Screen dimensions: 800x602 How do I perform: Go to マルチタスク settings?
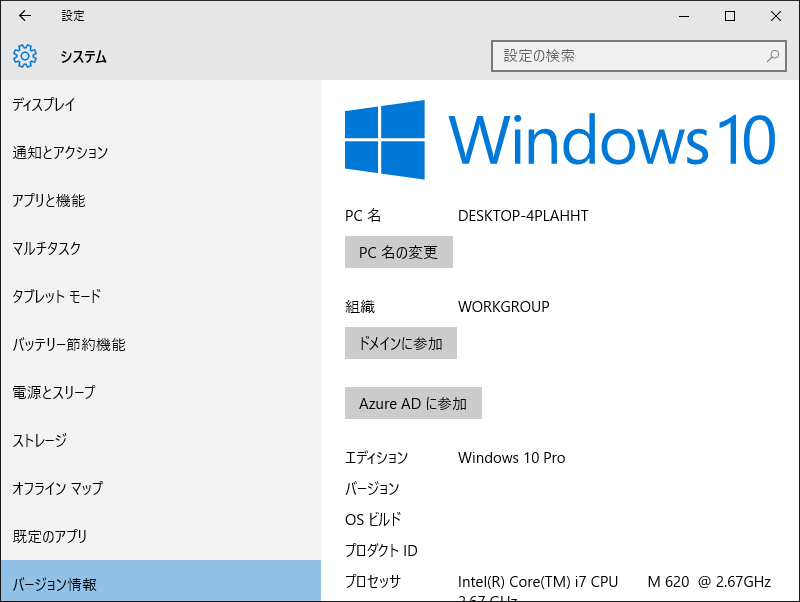[161, 248]
